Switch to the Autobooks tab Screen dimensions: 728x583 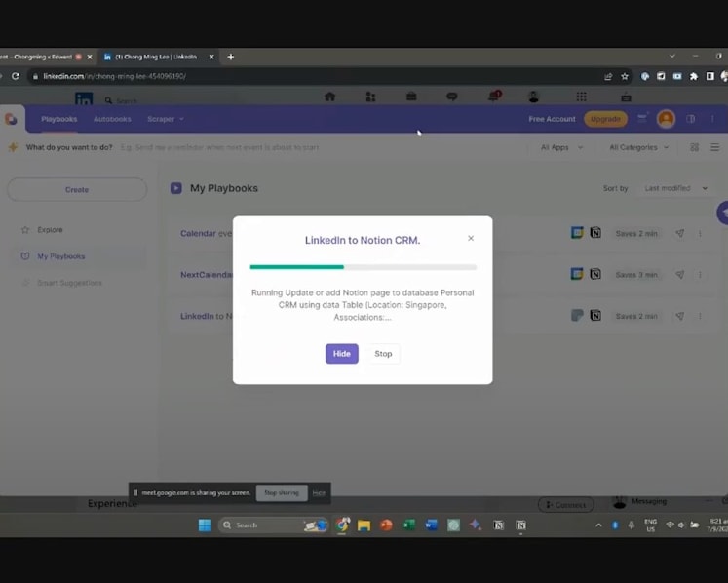[112, 119]
